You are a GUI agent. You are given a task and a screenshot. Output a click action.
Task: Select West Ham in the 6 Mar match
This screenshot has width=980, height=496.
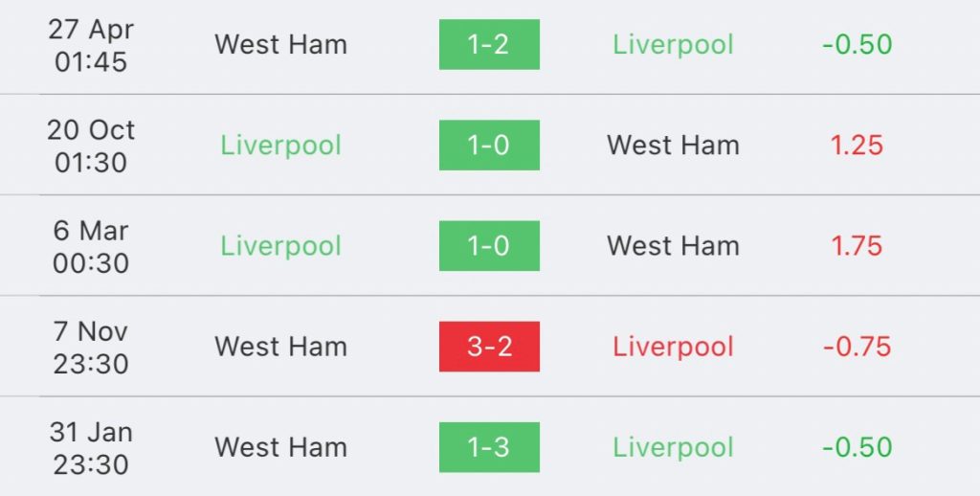point(673,246)
